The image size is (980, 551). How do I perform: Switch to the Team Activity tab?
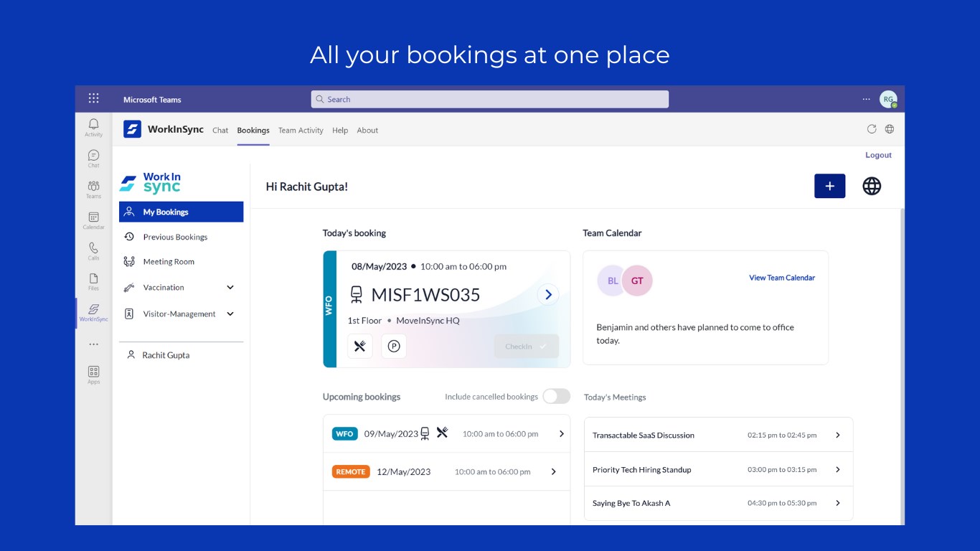click(x=301, y=131)
